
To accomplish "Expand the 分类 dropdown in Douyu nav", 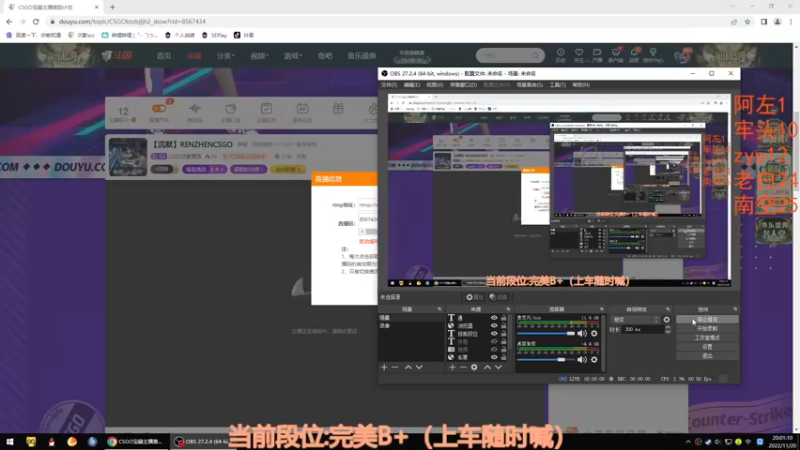I will coord(225,56).
